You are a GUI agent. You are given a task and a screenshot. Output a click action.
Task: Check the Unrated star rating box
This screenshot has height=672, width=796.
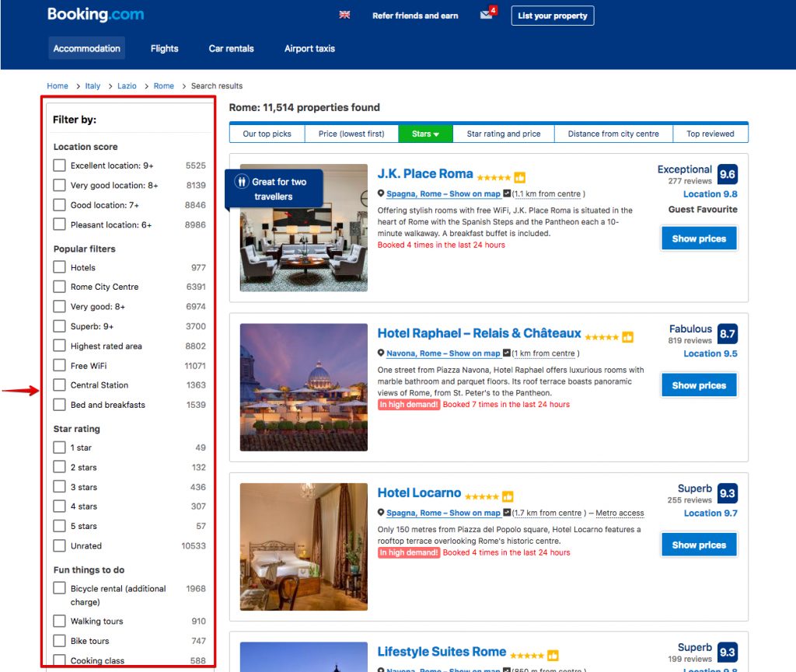click(x=59, y=545)
